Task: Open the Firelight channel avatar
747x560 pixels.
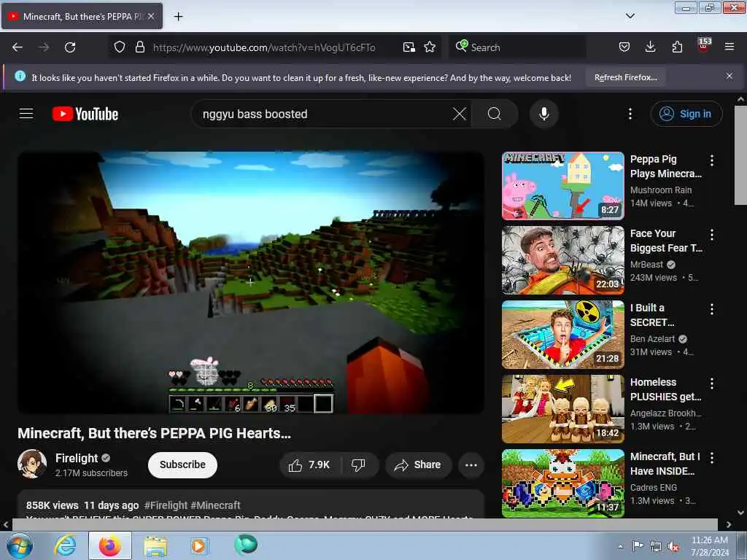Action: (32, 464)
